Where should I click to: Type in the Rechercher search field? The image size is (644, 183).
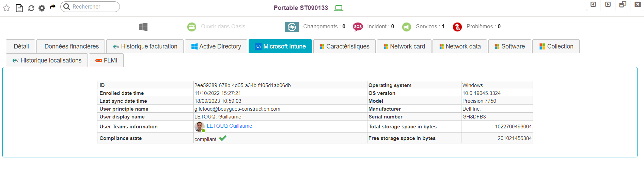(94, 7)
